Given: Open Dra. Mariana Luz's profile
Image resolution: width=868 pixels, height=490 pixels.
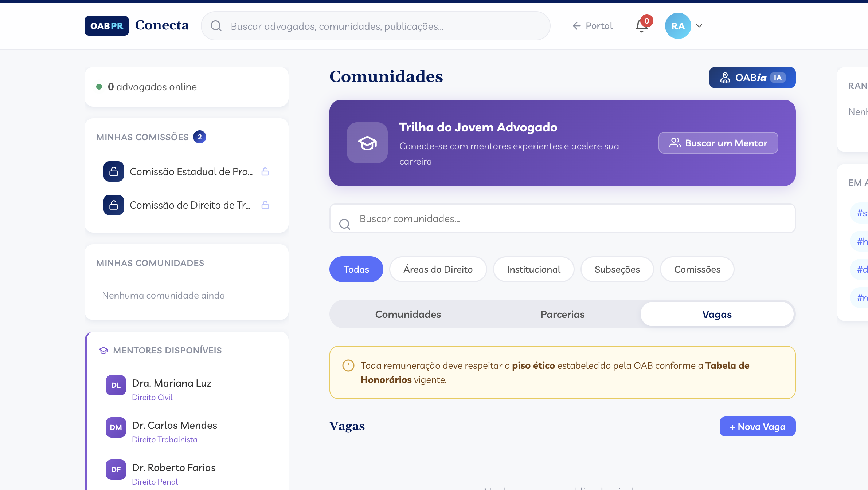Looking at the screenshot, I should (x=172, y=383).
